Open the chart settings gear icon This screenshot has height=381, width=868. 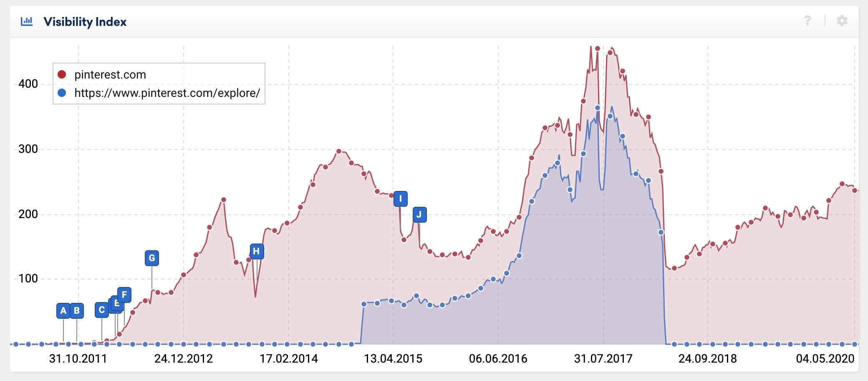pos(842,21)
